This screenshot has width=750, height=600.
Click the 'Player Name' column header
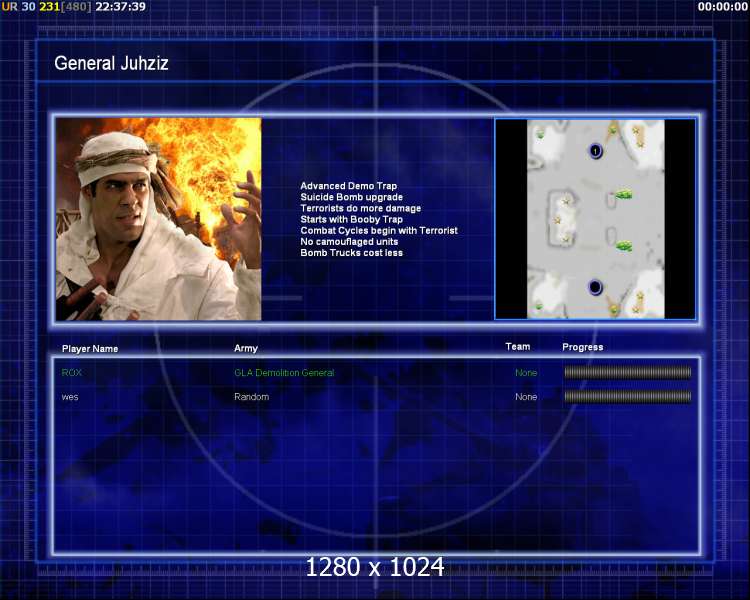[90, 349]
